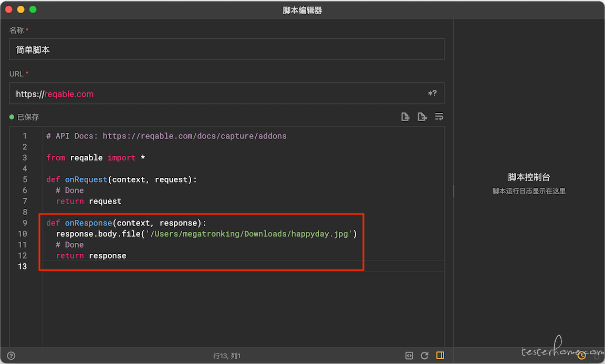Click the export script file icon
This screenshot has width=605, height=364.
click(x=422, y=117)
